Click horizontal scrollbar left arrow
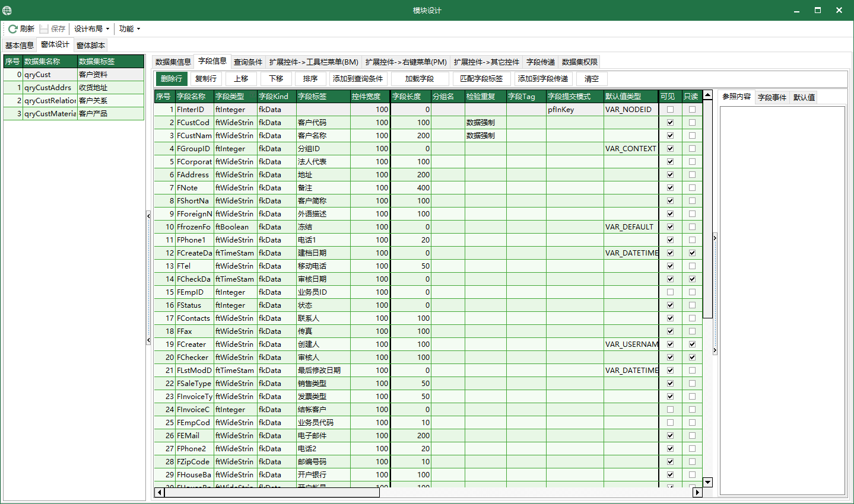Image resolution: width=854 pixels, height=504 pixels. tap(159, 492)
